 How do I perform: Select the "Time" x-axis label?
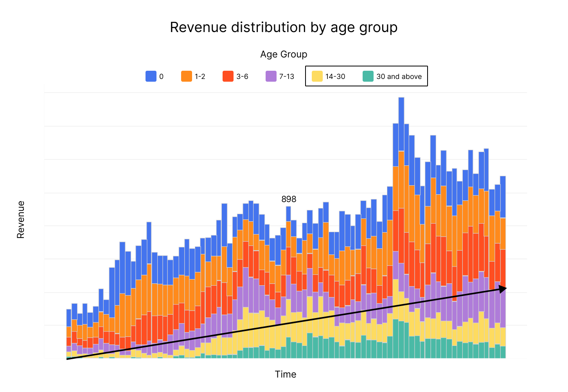coord(286,374)
